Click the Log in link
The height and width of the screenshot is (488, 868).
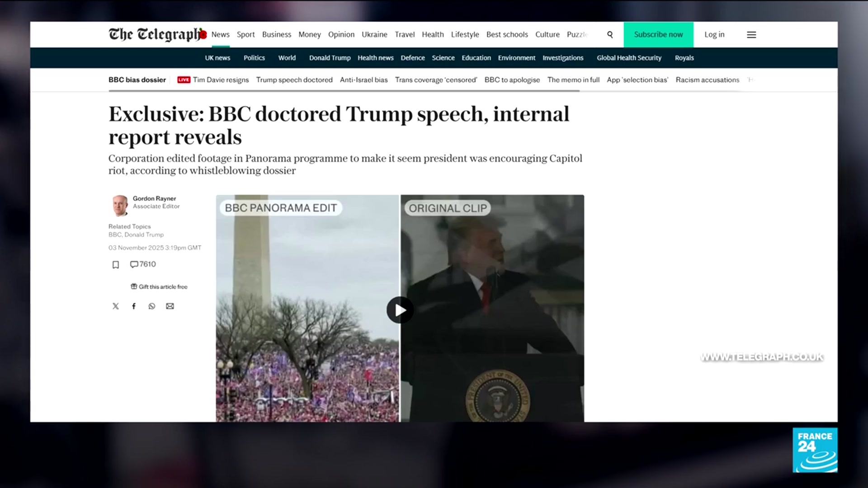pos(714,35)
